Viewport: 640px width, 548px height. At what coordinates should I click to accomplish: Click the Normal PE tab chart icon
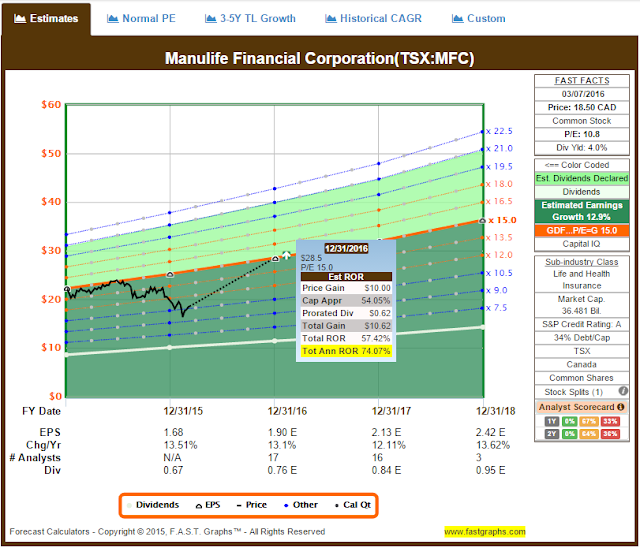click(112, 19)
